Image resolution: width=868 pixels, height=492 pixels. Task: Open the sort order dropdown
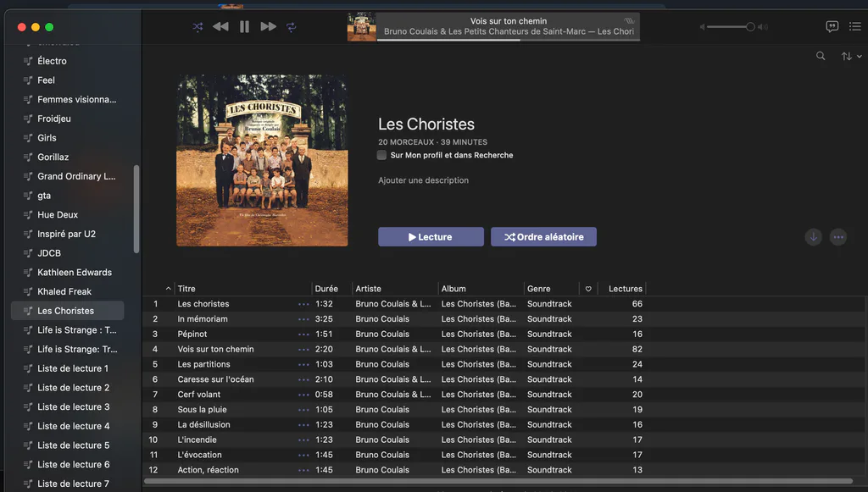coord(851,57)
